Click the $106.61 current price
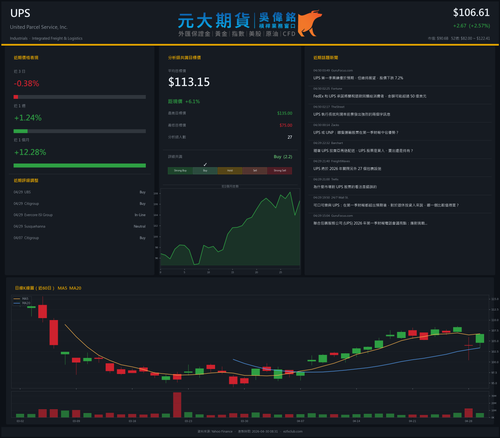The width and height of the screenshot is (500, 438). coord(471,13)
